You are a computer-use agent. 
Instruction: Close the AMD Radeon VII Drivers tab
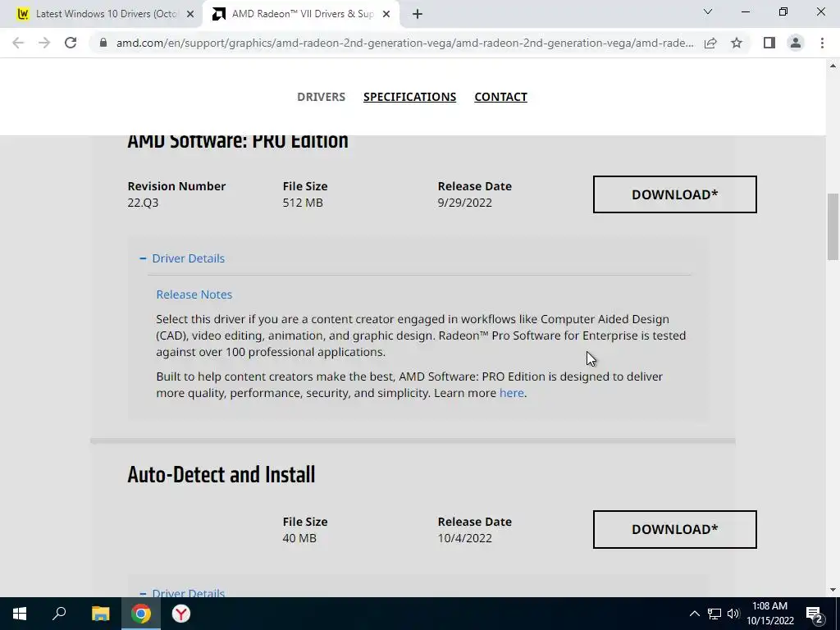pyautogui.click(x=386, y=14)
